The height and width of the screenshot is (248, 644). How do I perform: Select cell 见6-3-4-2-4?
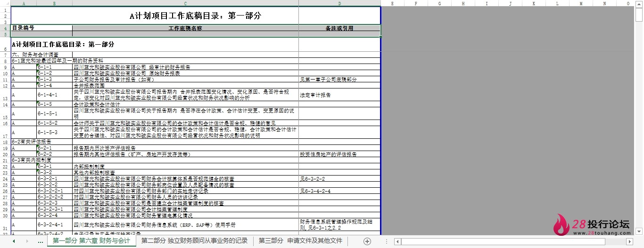point(339,191)
